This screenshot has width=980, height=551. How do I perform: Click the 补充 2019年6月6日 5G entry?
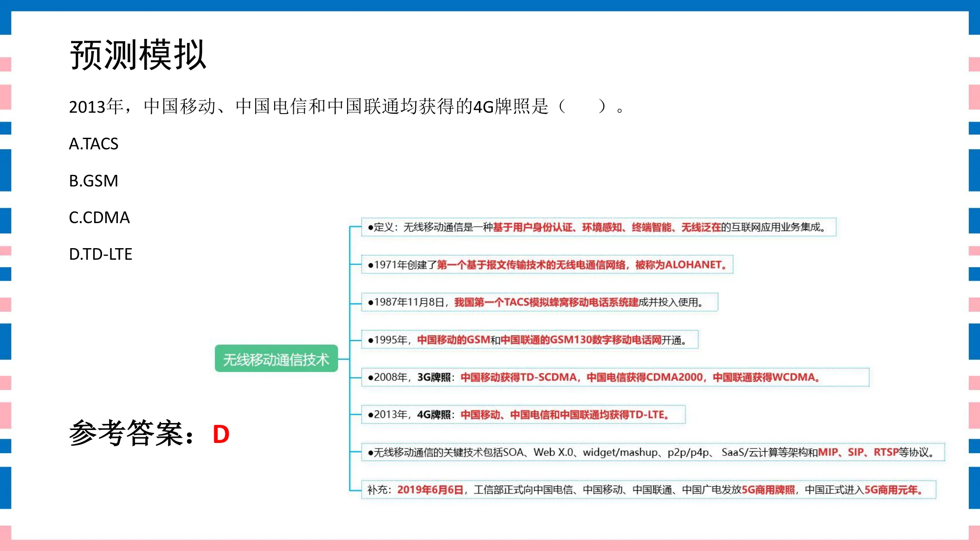tap(649, 490)
